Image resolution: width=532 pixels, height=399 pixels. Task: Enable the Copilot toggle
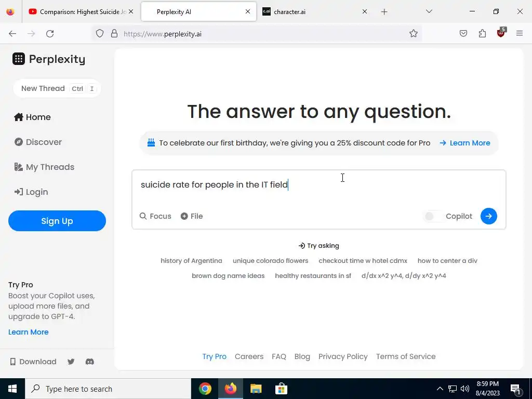click(432, 216)
